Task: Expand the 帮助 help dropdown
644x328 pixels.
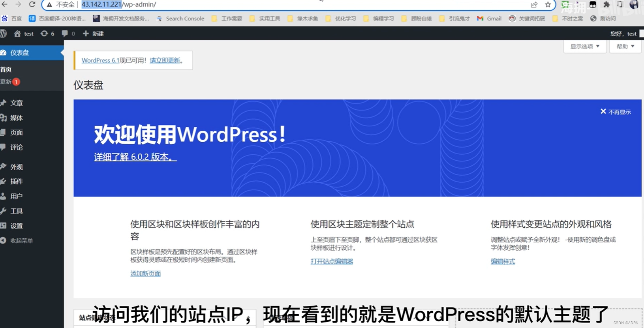Action: [x=625, y=46]
